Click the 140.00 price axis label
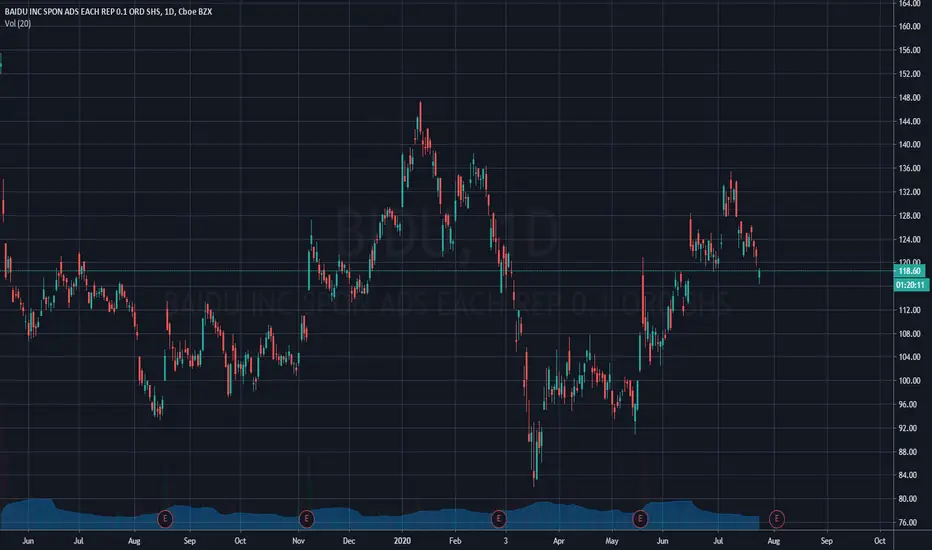Image resolution: width=932 pixels, height=550 pixels. 909,144
